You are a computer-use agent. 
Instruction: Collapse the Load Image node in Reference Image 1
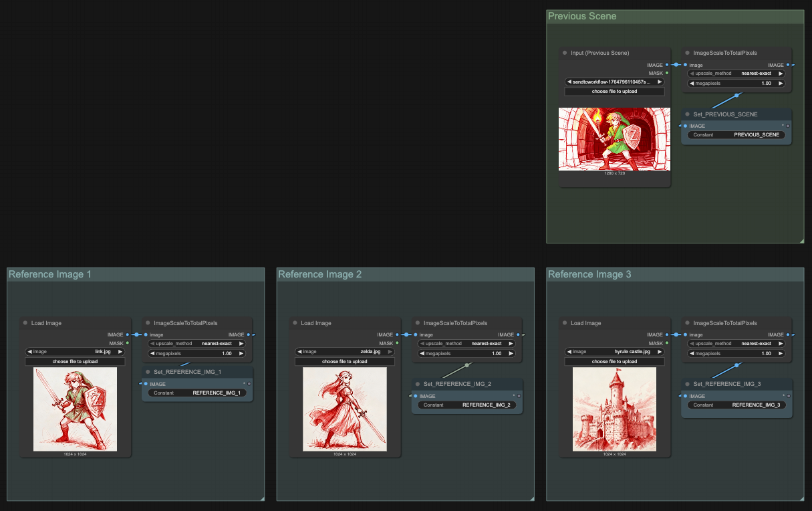[x=24, y=322]
